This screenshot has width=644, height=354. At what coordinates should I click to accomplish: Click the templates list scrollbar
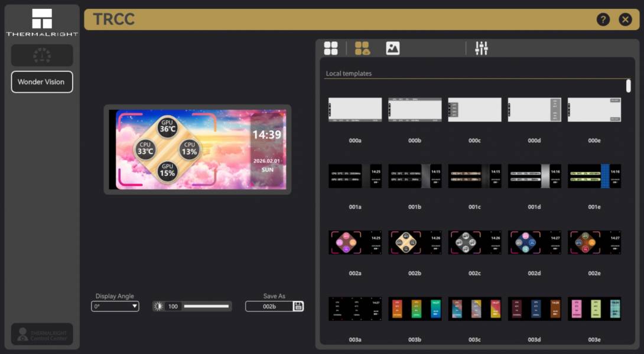(628, 86)
